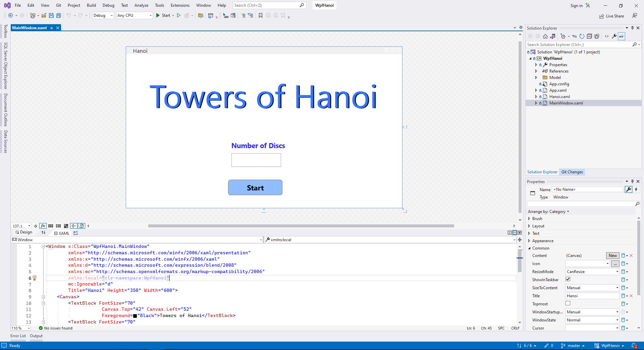
Task: Open WindowState Normal dropdown
Action: 592,320
